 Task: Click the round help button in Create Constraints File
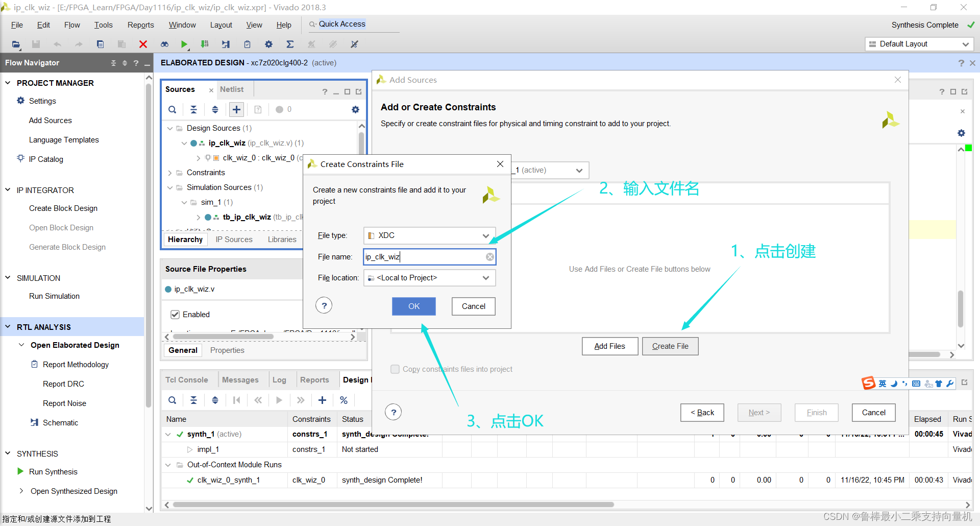[324, 306]
